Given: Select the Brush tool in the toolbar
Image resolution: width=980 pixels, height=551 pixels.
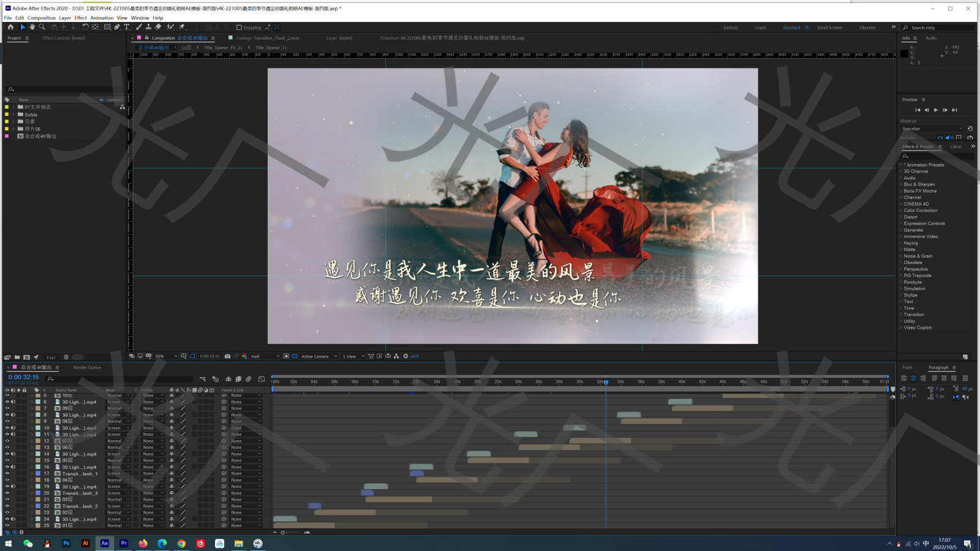Looking at the screenshot, I should pos(138,28).
